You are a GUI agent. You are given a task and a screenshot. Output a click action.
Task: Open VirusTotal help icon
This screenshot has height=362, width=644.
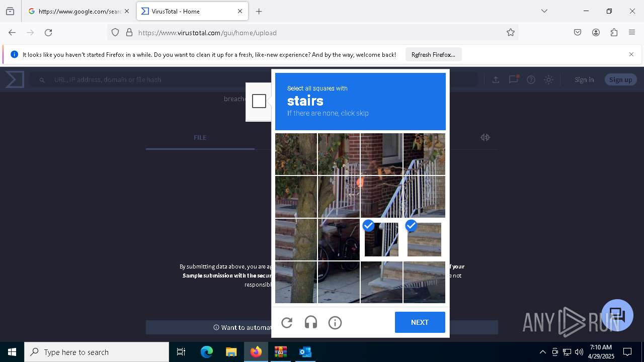coord(531,79)
